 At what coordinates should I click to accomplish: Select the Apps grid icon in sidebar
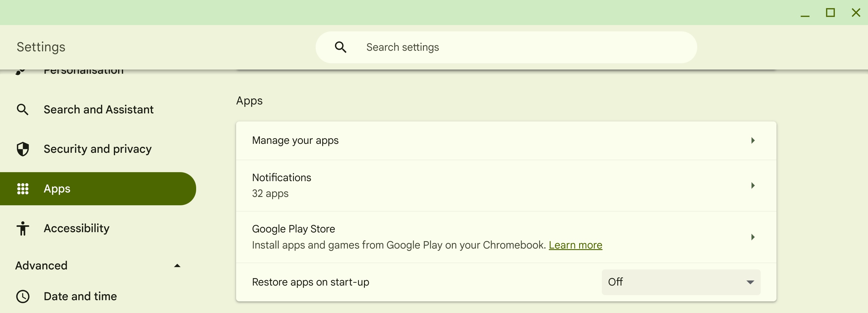[23, 189]
